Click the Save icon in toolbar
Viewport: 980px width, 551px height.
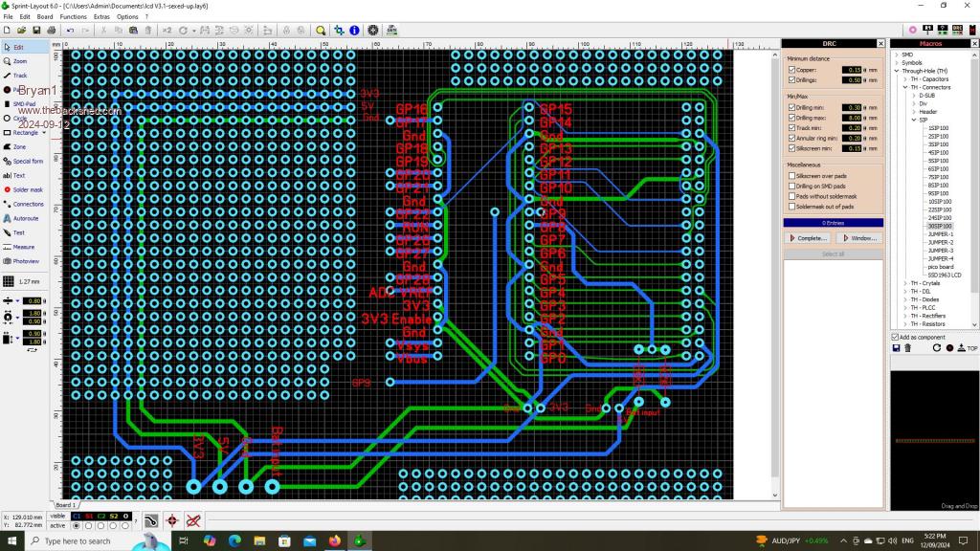37,31
